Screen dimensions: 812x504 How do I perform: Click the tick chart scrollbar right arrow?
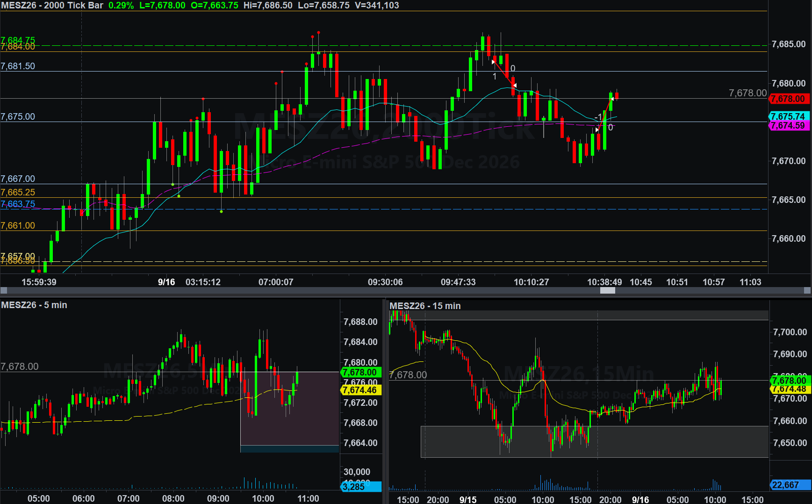[807, 290]
